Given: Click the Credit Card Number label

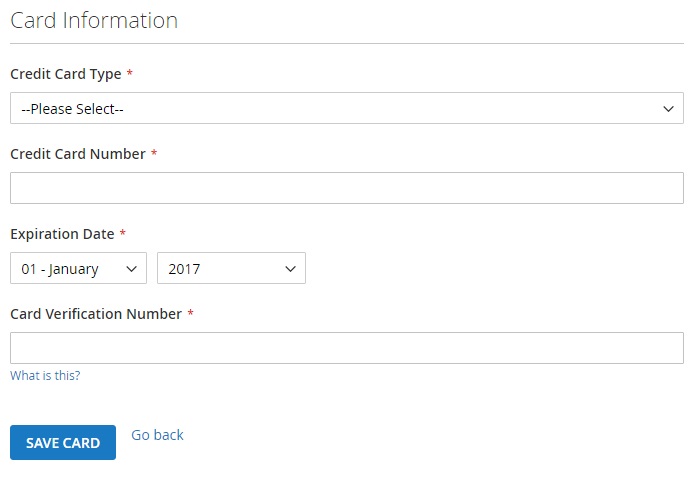Looking at the screenshot, I should click(x=77, y=154).
